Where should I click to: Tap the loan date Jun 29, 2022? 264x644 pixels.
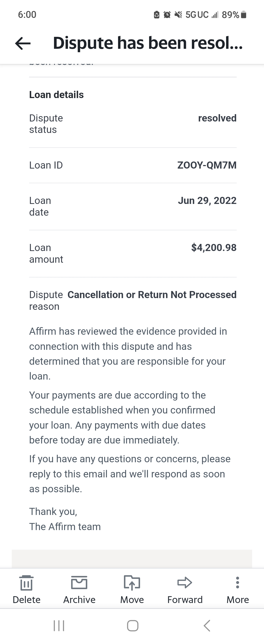pos(207,201)
